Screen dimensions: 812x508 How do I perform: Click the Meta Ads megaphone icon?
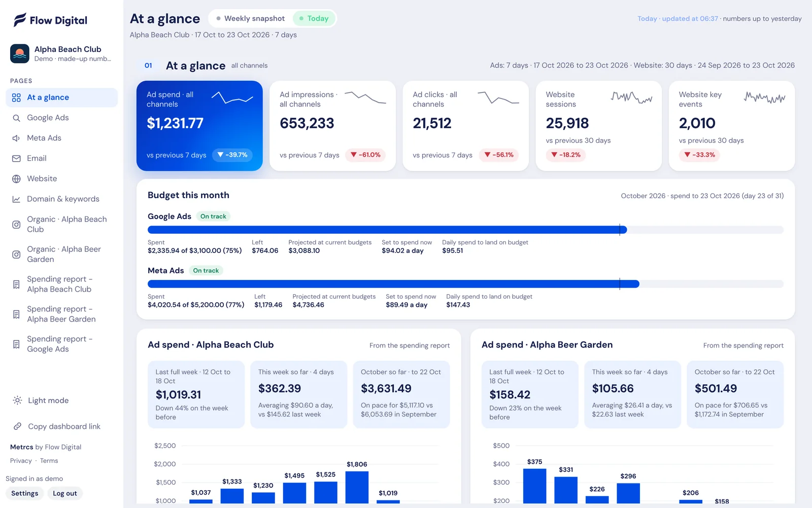16,138
